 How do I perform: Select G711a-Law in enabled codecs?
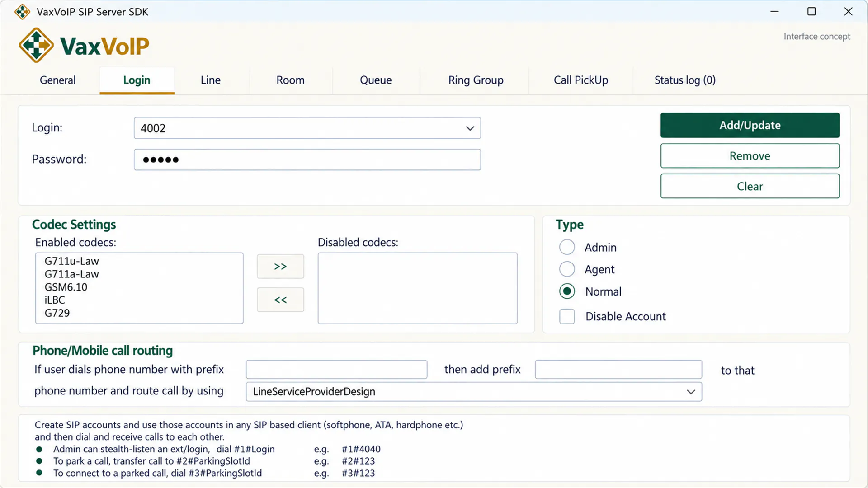[71, 274]
